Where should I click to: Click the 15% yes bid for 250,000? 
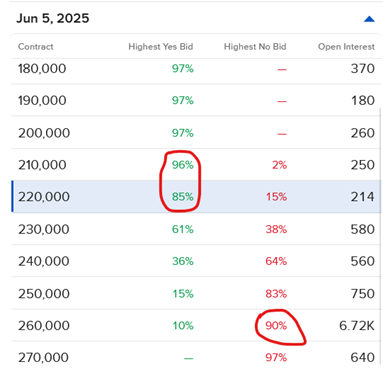[183, 294]
